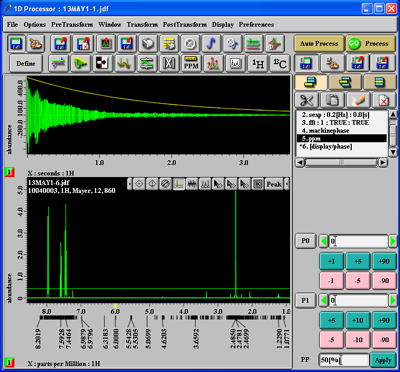Click the phase correction icon with crossing curves

click(275, 44)
